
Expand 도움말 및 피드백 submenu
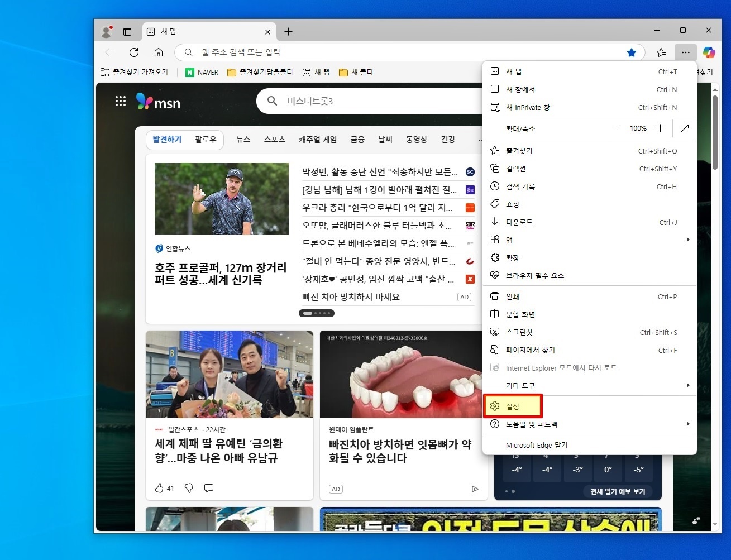click(x=590, y=424)
